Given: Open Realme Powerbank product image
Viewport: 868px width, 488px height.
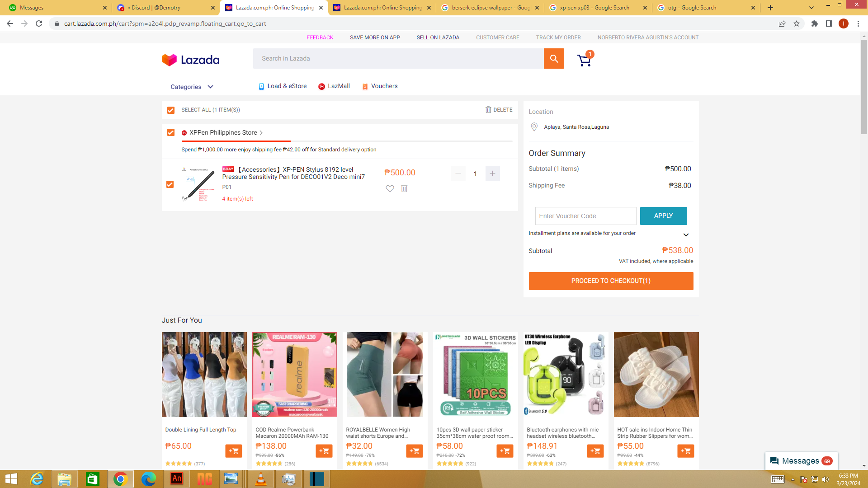Looking at the screenshot, I should (x=295, y=375).
